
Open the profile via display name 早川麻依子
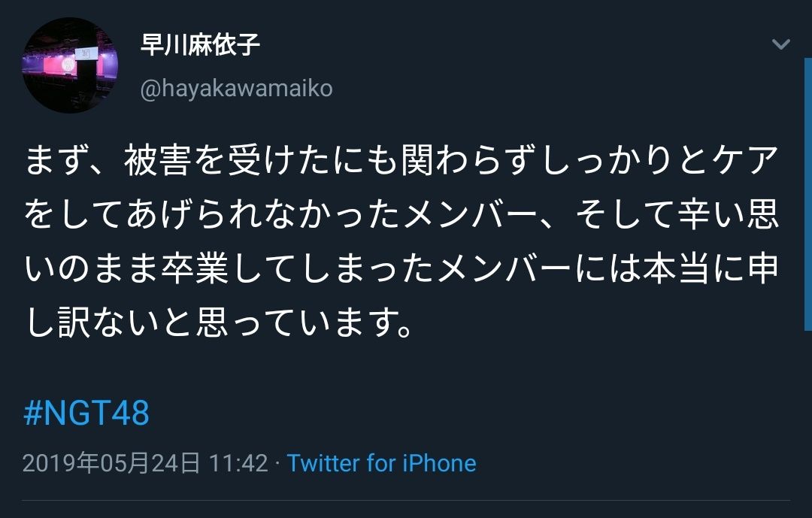click(x=200, y=44)
